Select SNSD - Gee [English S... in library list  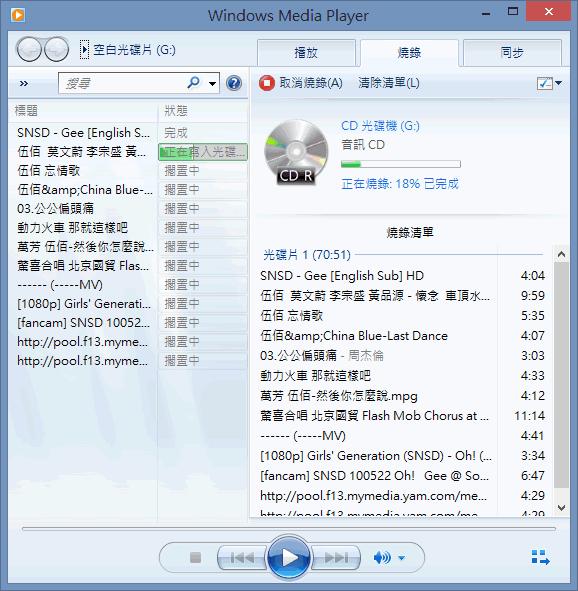83,133
